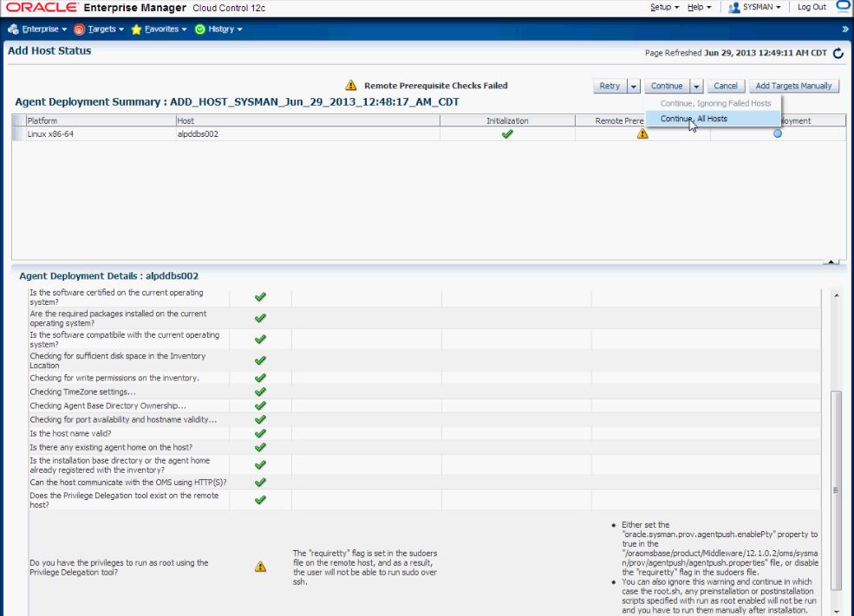The width and height of the screenshot is (854, 616).
Task: Click checkmark for Privilege Delegation tool exists
Action: [x=260, y=500]
